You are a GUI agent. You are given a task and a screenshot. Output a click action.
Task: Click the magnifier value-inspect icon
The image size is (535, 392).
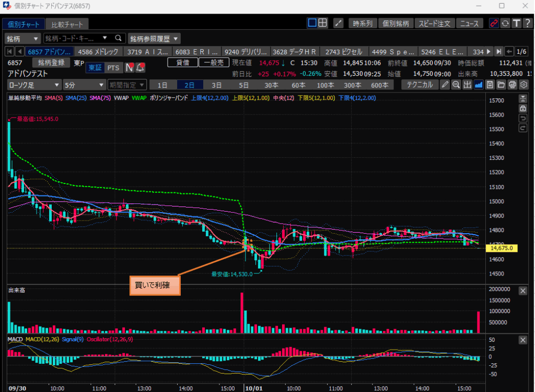pos(456,85)
